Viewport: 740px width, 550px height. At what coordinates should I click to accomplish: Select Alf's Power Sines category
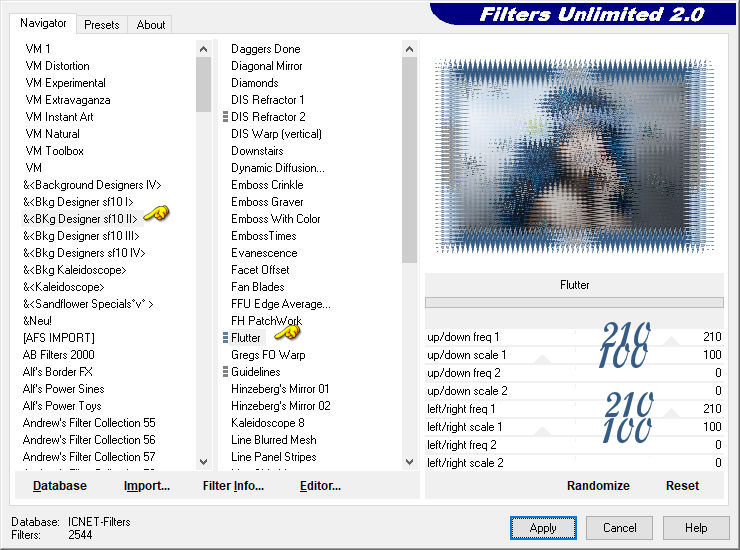[63, 389]
